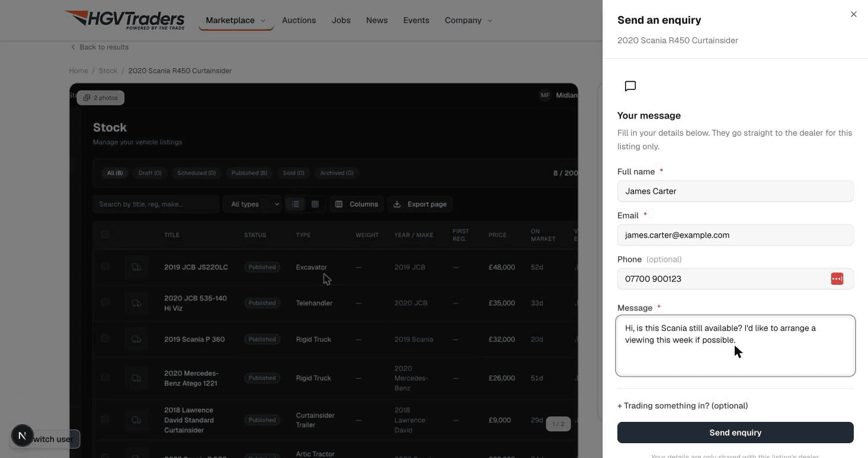The height and width of the screenshot is (458, 868).
Task: Click the 52d on-market cell
Action: [x=537, y=267]
